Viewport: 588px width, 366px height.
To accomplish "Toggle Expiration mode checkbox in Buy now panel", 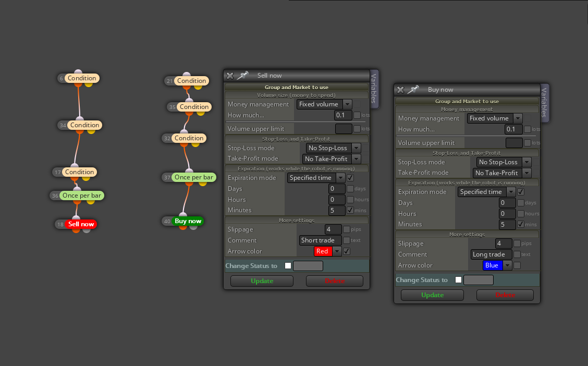I will coord(521,192).
